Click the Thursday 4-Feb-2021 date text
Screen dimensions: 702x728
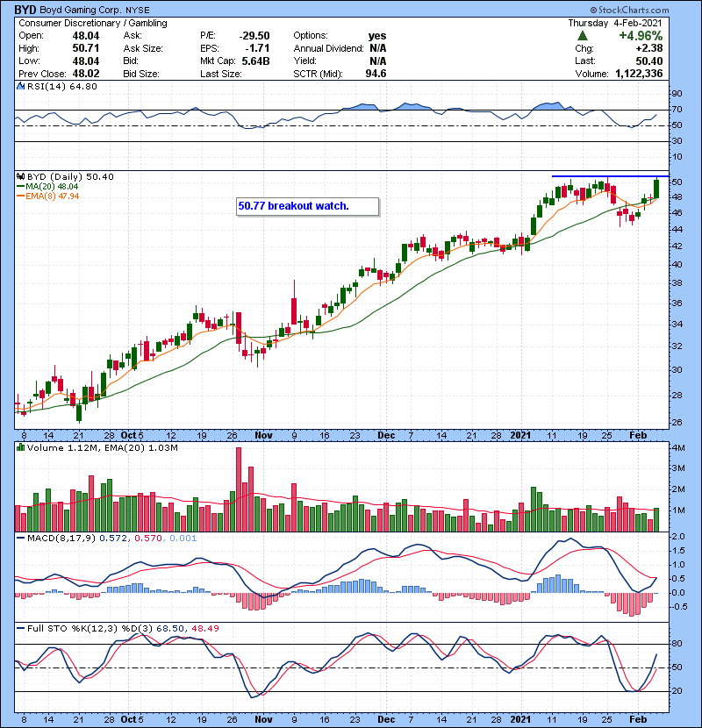[615, 23]
